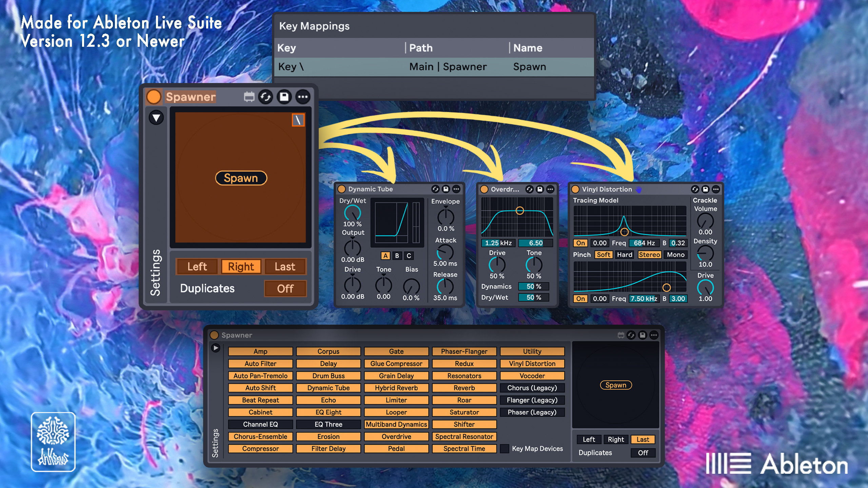Click Dynamic Tube hot-swap icon
868x488 pixels.
pyautogui.click(x=435, y=189)
